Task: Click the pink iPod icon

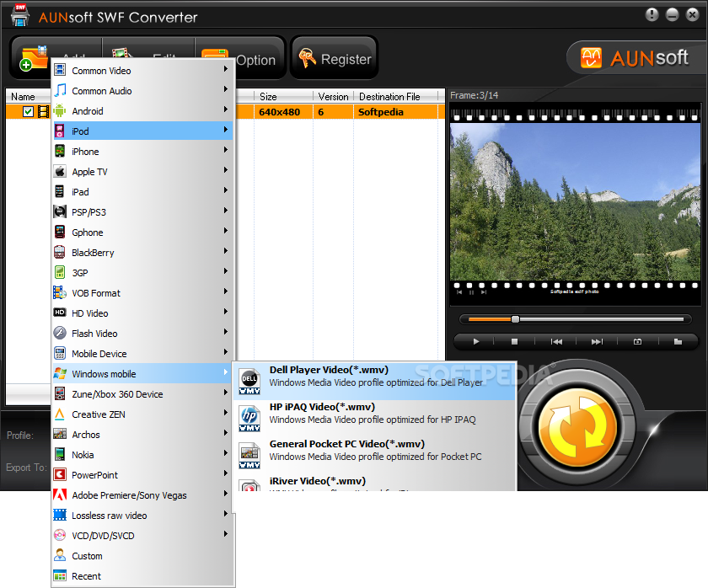Action: pyautogui.click(x=60, y=131)
